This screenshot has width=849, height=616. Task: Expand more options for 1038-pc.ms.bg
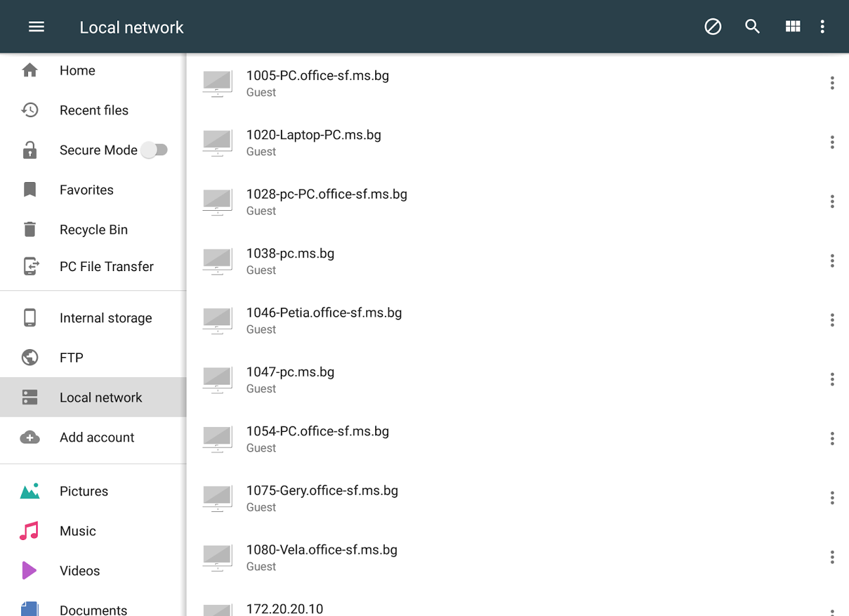coord(832,261)
